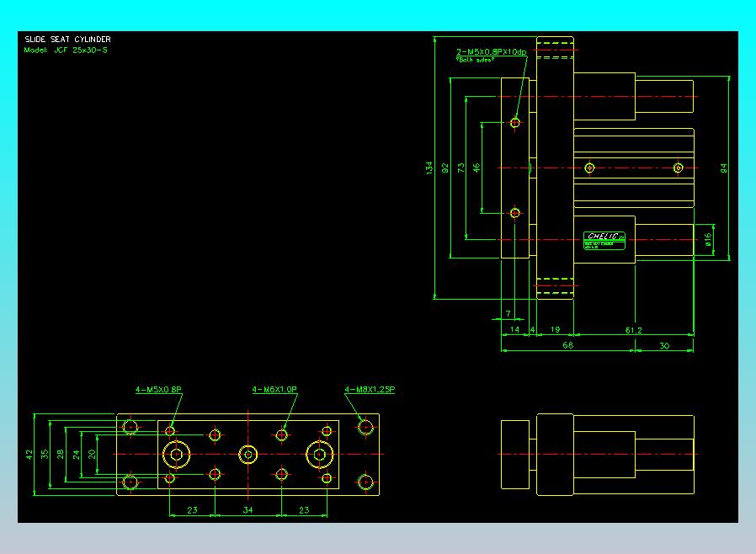
Task: Select the center port circle in bottom view
Action: (248, 454)
